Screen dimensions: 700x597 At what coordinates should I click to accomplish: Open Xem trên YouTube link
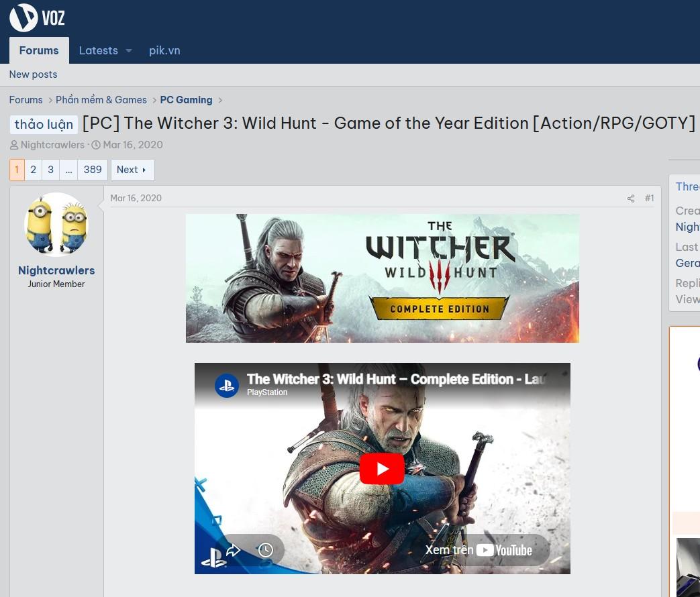(x=478, y=550)
